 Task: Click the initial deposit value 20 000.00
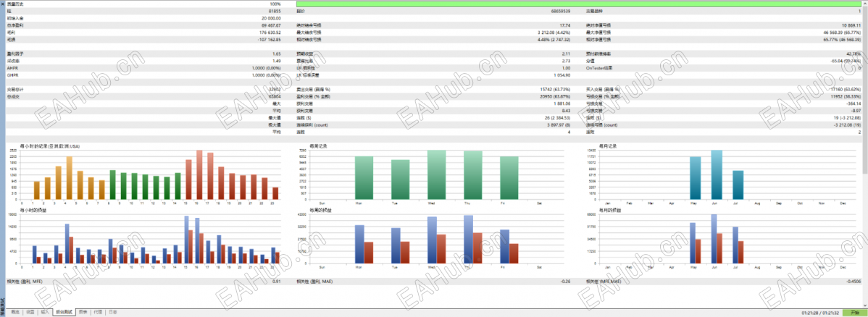point(271,18)
